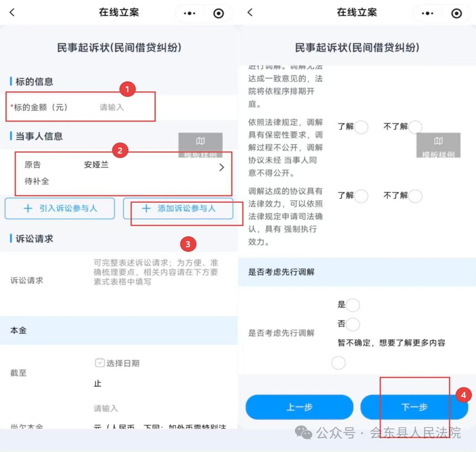Viewport: 476px width, 452px height.
Task: Click the 待补全 status text
Action: click(37, 181)
